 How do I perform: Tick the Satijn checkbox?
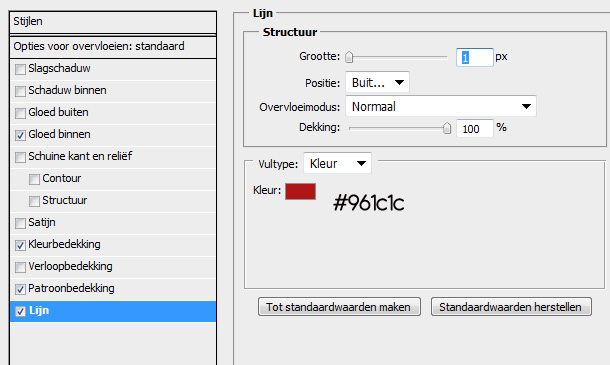click(20, 223)
